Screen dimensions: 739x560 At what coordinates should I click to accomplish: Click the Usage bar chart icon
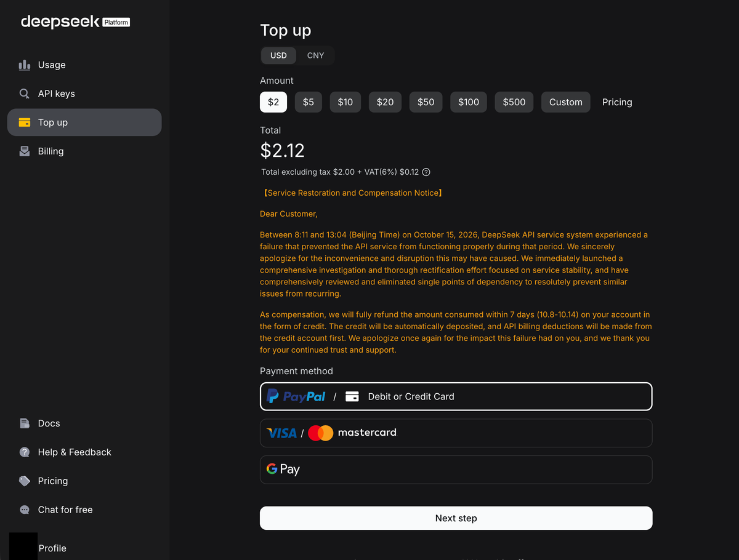25,65
